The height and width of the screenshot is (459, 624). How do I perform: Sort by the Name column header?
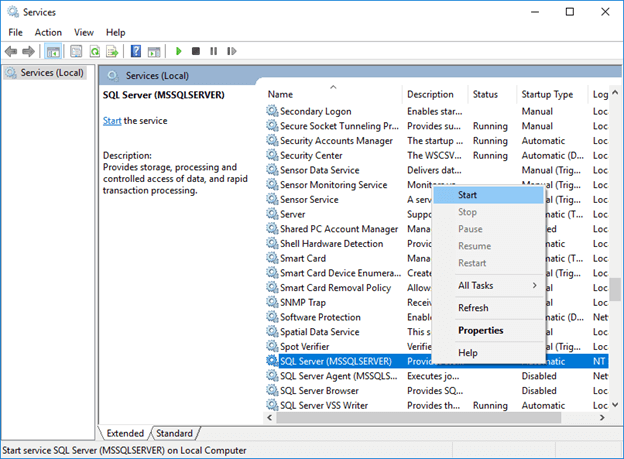click(x=333, y=94)
